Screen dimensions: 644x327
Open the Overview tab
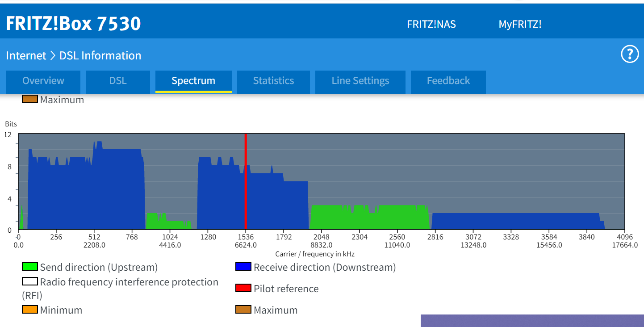43,81
